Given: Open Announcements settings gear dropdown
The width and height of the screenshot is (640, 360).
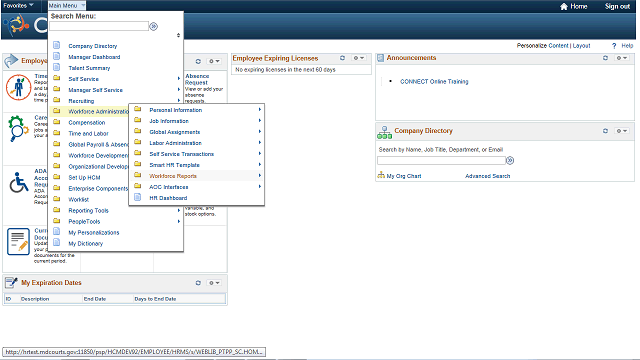Looking at the screenshot, I should [622, 58].
